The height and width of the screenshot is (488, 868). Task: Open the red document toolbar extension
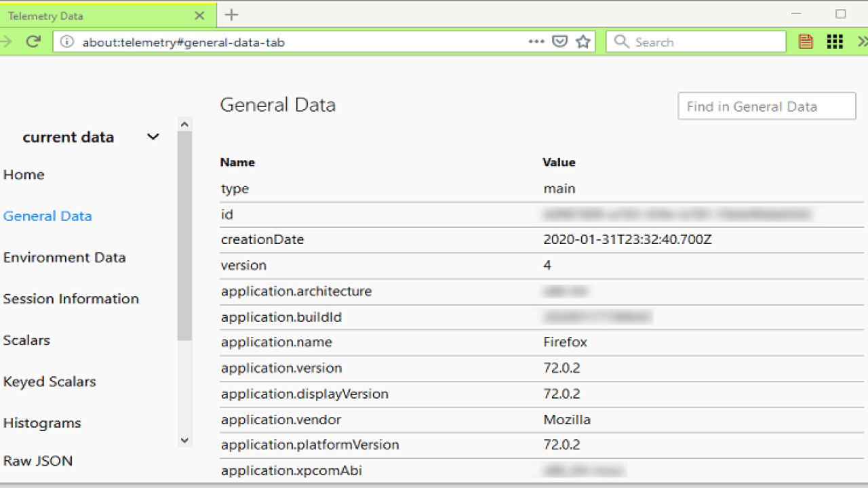806,42
